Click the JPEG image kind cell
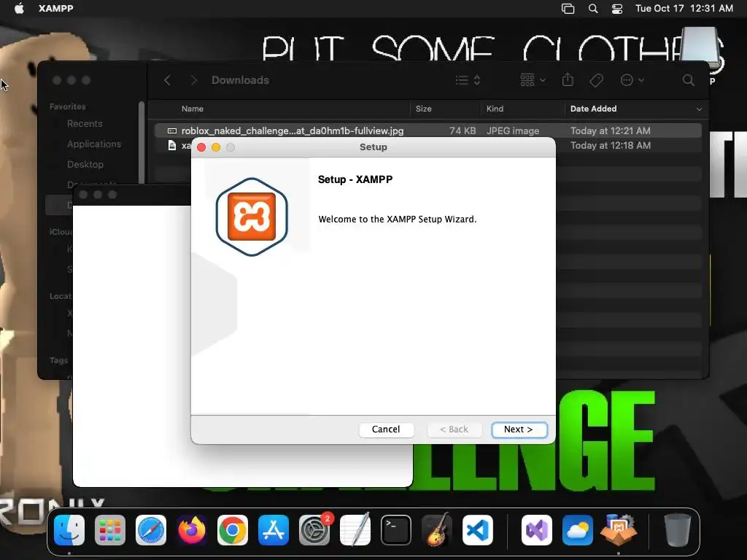Image resolution: width=747 pixels, height=560 pixels. tap(513, 131)
